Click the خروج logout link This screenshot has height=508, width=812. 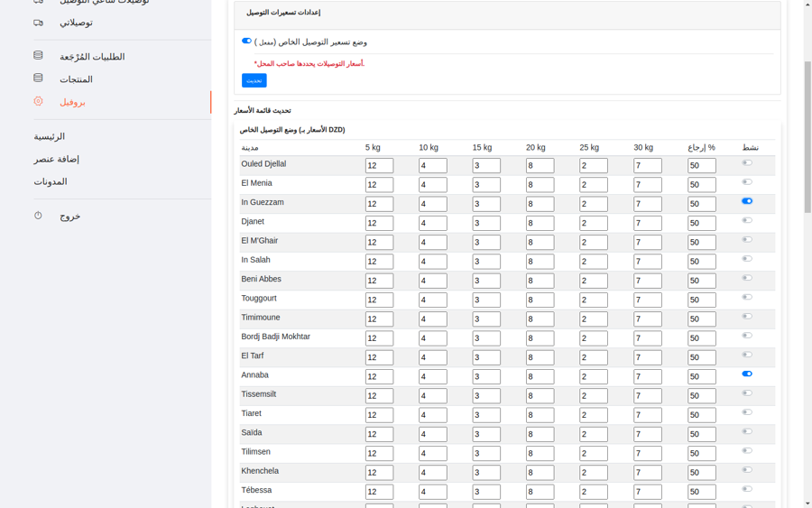[70, 217]
